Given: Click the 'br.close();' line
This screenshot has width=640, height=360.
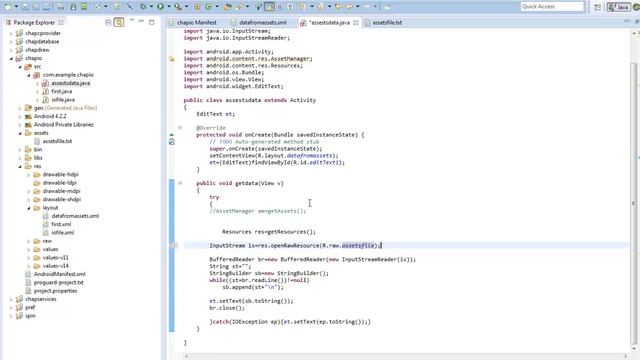Looking at the screenshot, I should 227,308.
